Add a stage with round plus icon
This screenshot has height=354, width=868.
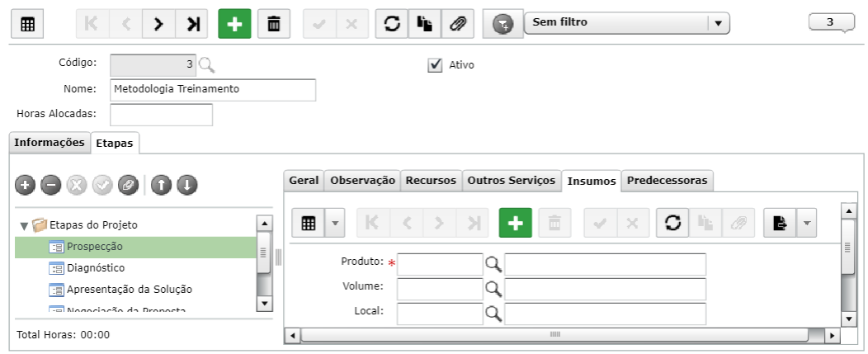coord(26,186)
